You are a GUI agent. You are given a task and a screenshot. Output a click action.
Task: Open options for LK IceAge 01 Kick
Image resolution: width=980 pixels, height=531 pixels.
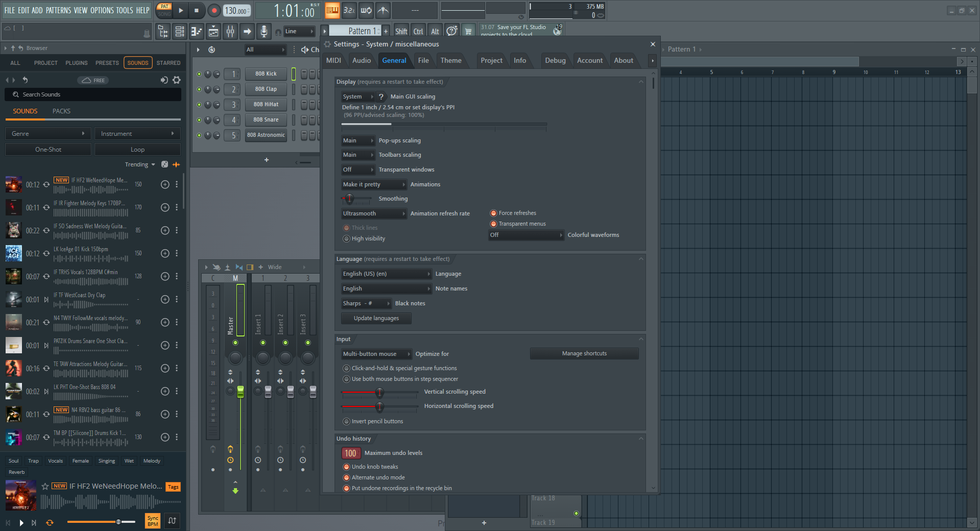click(x=177, y=253)
